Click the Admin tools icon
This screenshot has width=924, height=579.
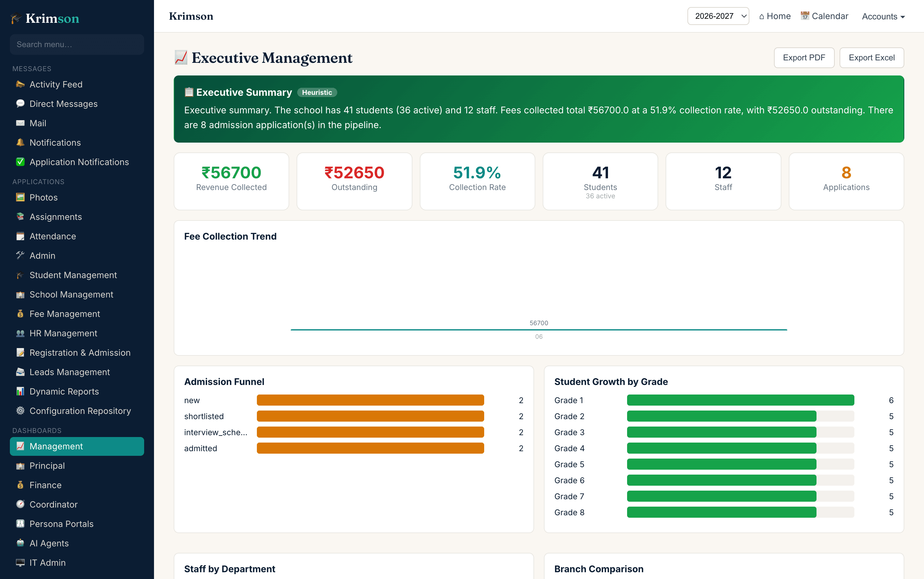(20, 255)
